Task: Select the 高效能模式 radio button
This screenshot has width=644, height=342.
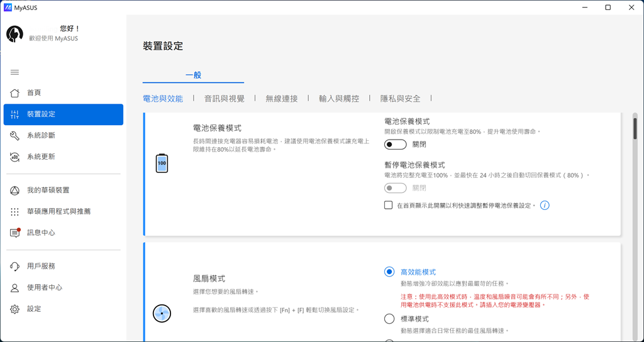Action: pos(389,272)
